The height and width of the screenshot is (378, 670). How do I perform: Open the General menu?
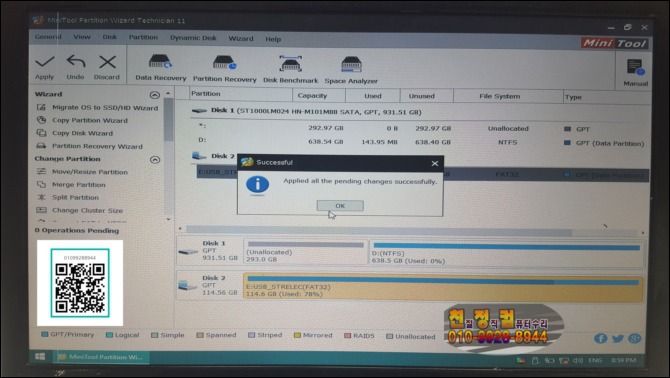click(x=48, y=37)
